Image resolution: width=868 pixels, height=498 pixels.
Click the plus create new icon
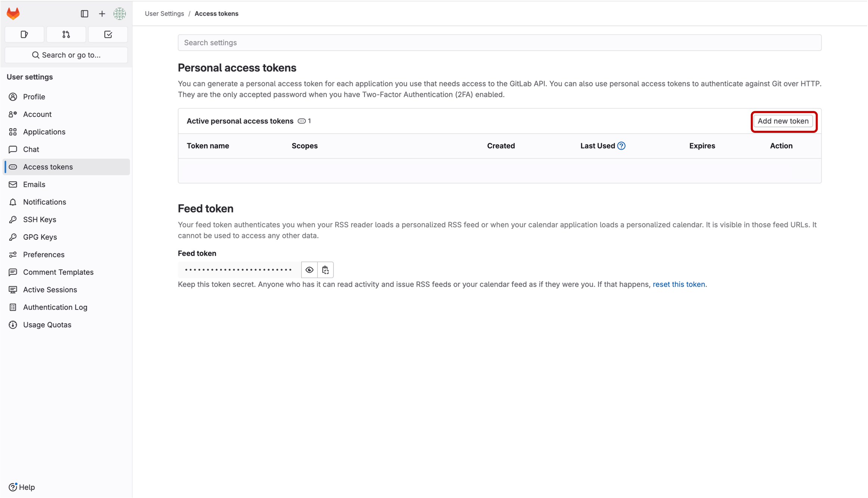click(102, 14)
